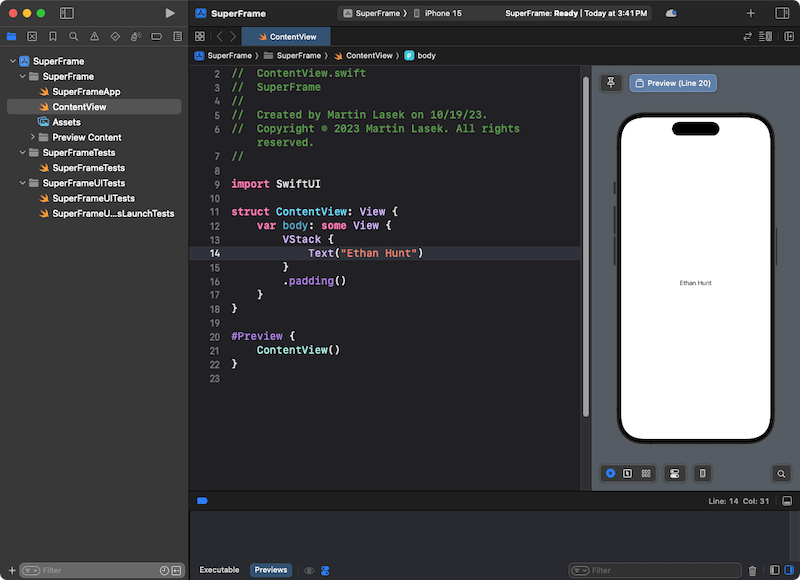Toggle breakpoints activation in debug bar
This screenshot has width=800, height=580.
click(x=202, y=500)
